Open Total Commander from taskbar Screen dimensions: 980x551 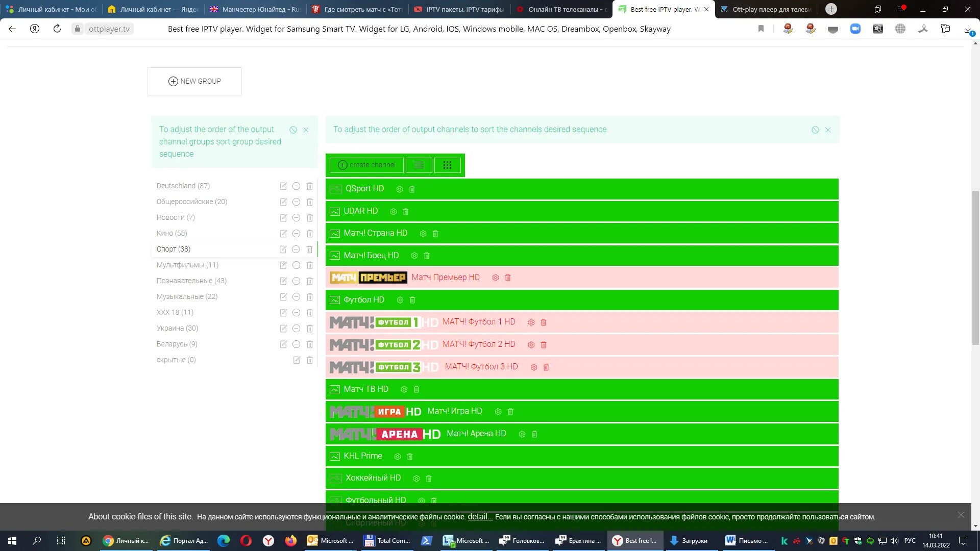386,541
